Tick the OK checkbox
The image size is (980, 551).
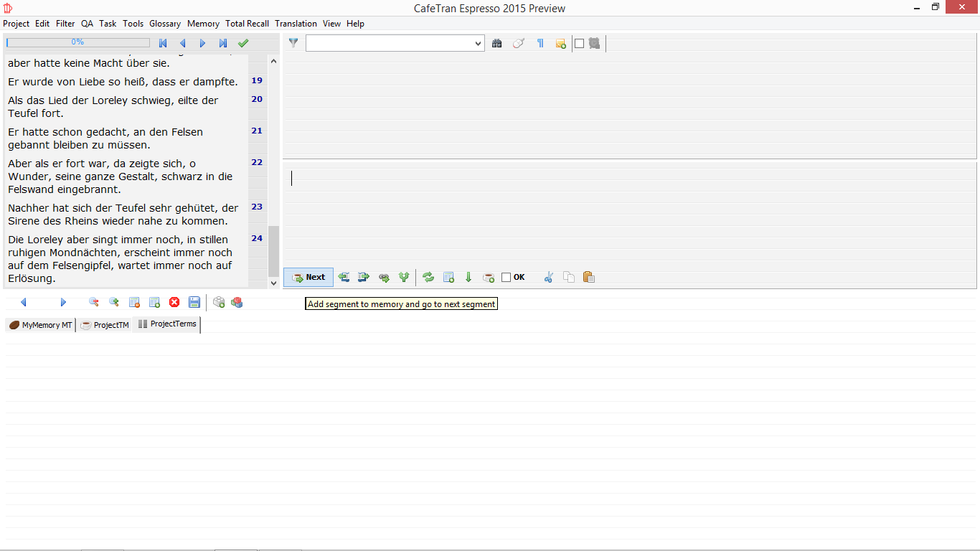(507, 278)
